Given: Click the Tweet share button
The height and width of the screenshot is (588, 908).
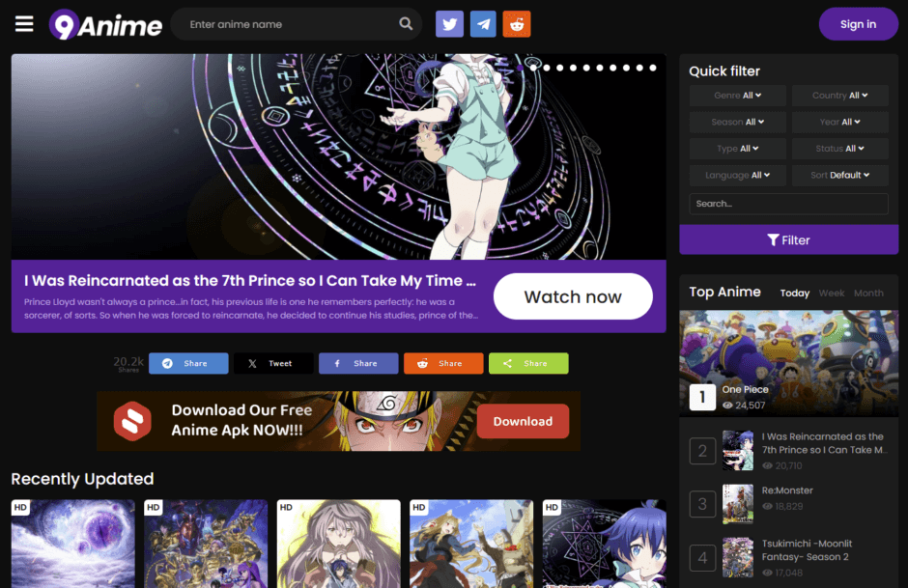Looking at the screenshot, I should pos(272,363).
